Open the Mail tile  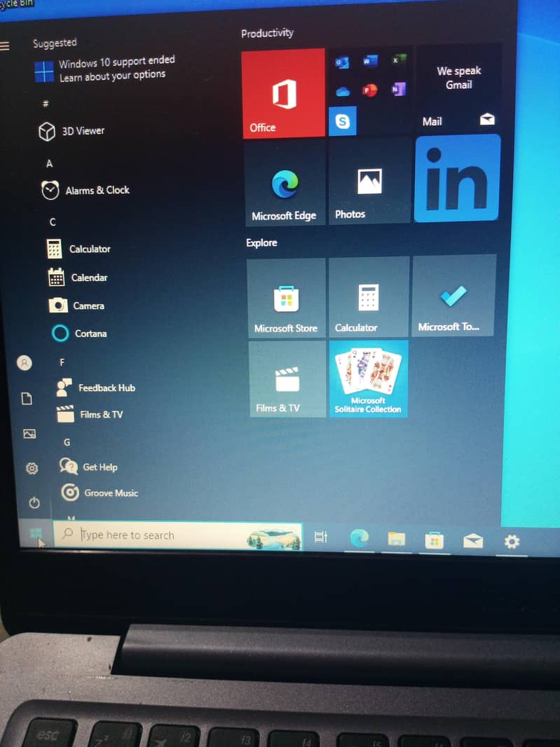tap(458, 88)
